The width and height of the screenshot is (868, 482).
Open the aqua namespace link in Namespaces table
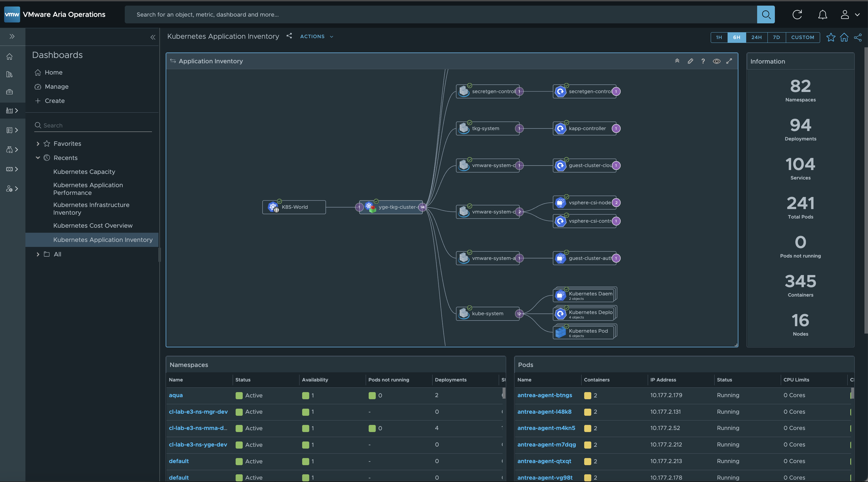point(176,395)
